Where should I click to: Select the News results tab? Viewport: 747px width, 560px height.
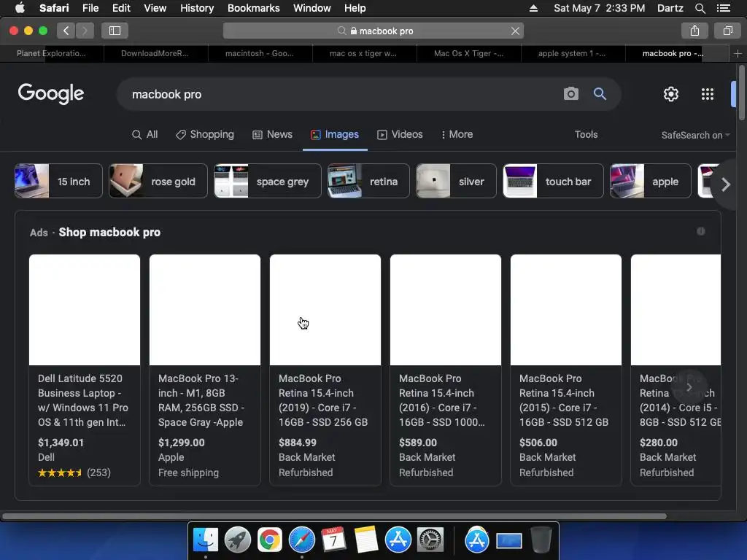point(272,135)
